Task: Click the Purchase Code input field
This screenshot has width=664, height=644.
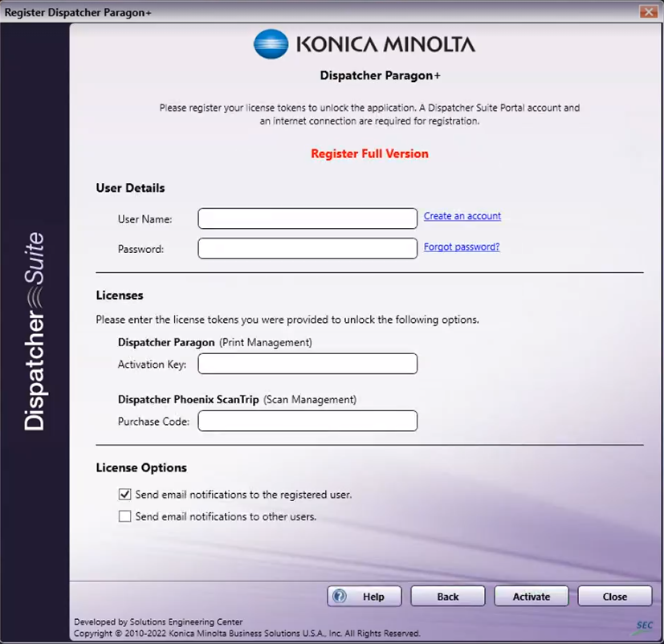Action: 308,421
